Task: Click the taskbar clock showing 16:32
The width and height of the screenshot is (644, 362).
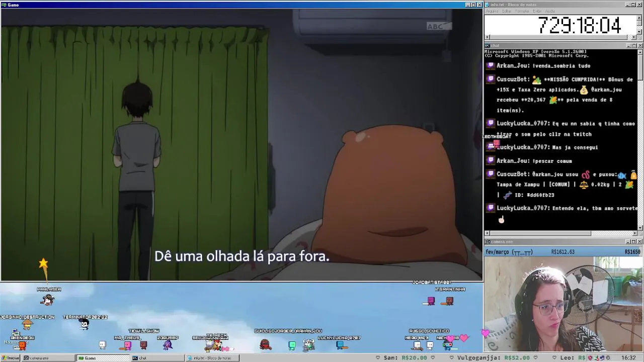Action: coord(628,358)
